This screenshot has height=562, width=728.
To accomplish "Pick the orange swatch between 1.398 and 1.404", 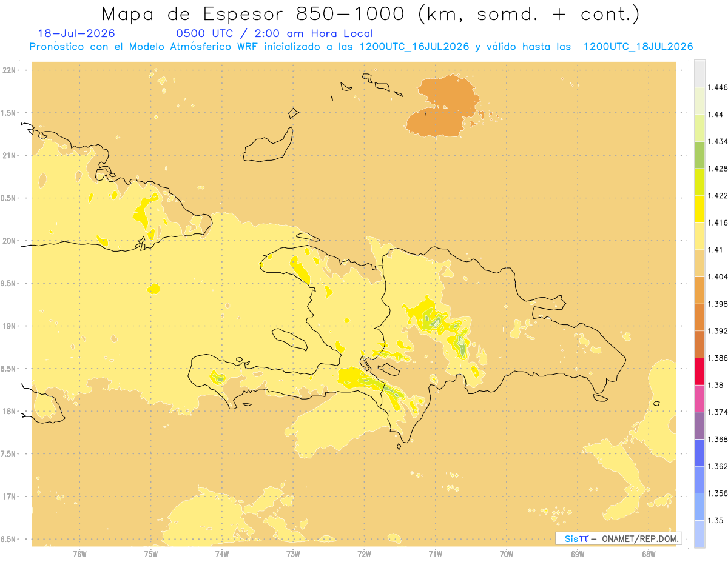I will pos(699,290).
